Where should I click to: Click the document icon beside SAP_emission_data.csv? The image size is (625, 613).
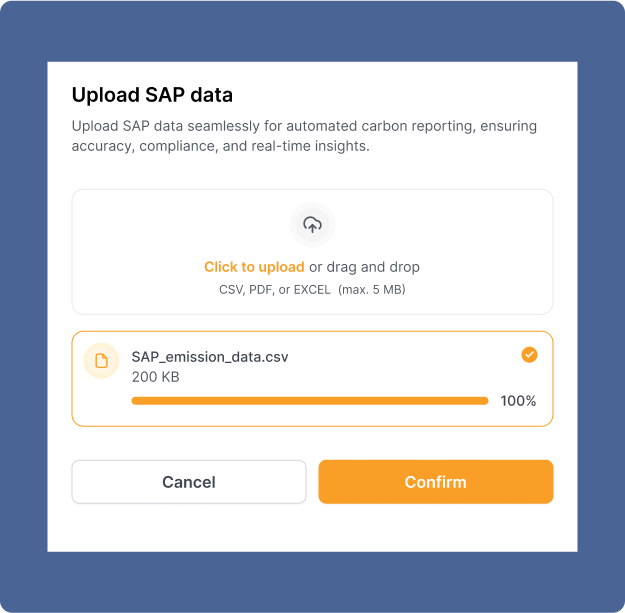point(102,360)
